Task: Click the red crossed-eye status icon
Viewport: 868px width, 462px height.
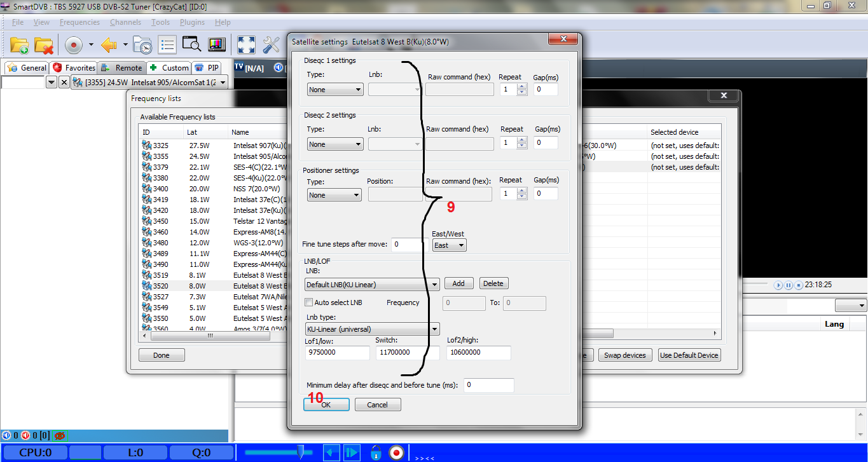Action: (x=60, y=436)
